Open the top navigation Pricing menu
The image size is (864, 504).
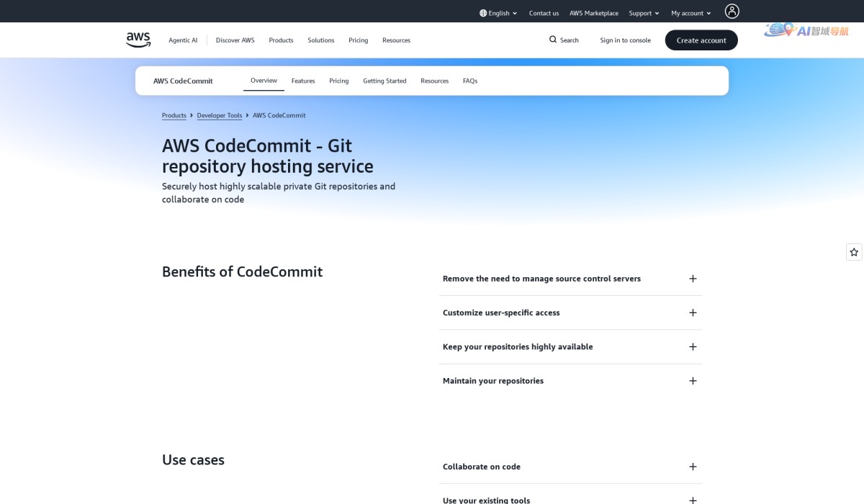[x=359, y=40]
